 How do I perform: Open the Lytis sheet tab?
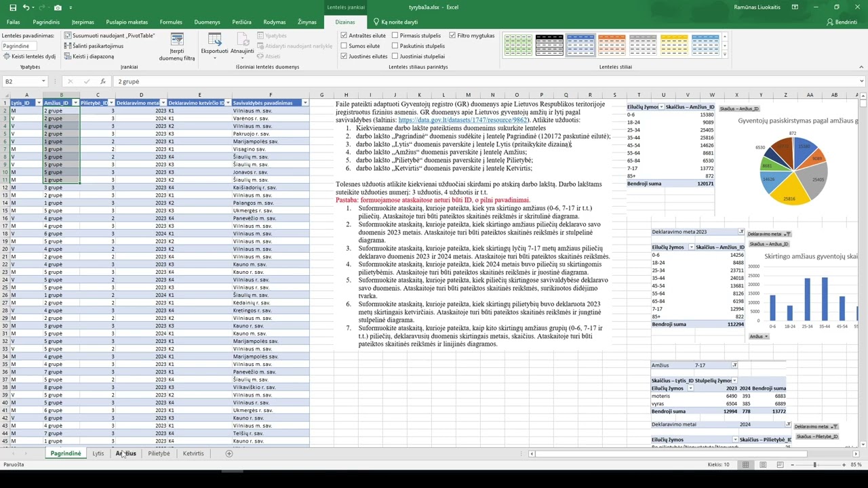pos(98,453)
